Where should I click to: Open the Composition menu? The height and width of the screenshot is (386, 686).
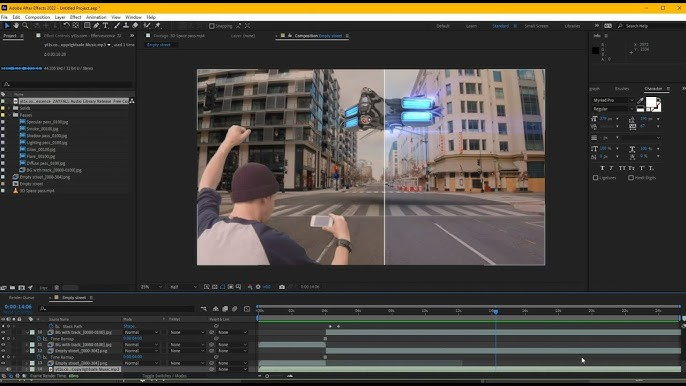pyautogui.click(x=37, y=17)
